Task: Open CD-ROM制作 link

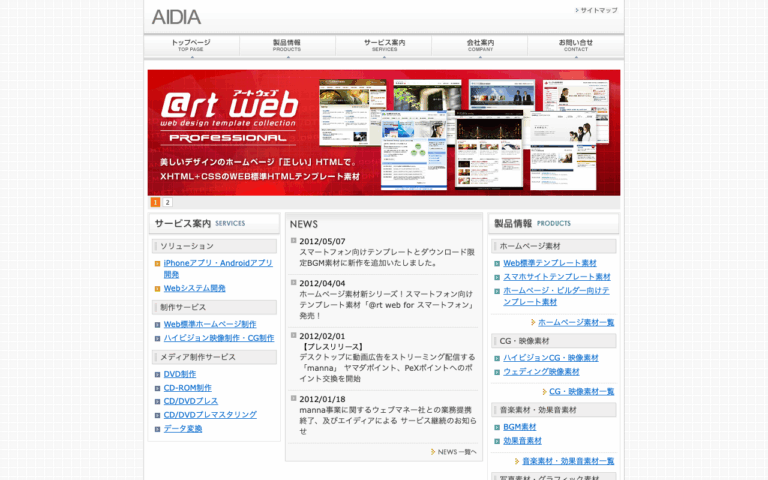Action: [188, 388]
